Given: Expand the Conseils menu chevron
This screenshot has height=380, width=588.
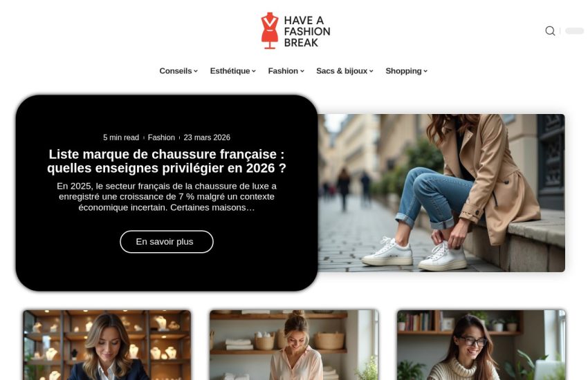Looking at the screenshot, I should (196, 71).
